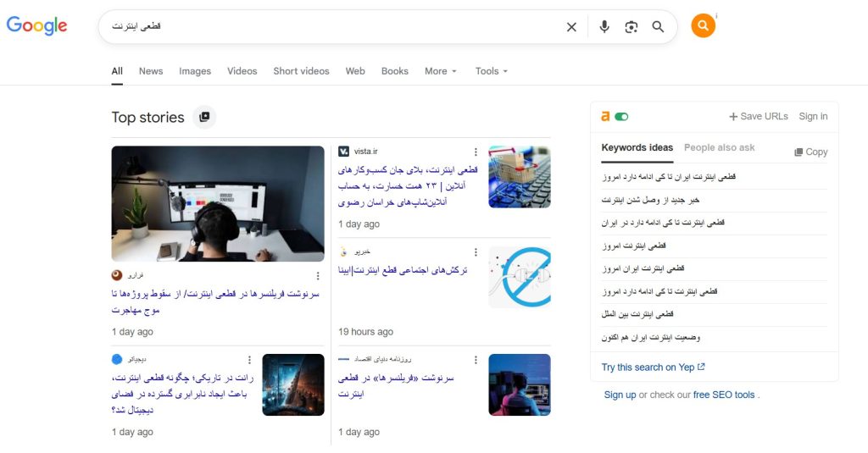Click the plus icon before Save URLs
The height and width of the screenshot is (453, 868).
[733, 117]
